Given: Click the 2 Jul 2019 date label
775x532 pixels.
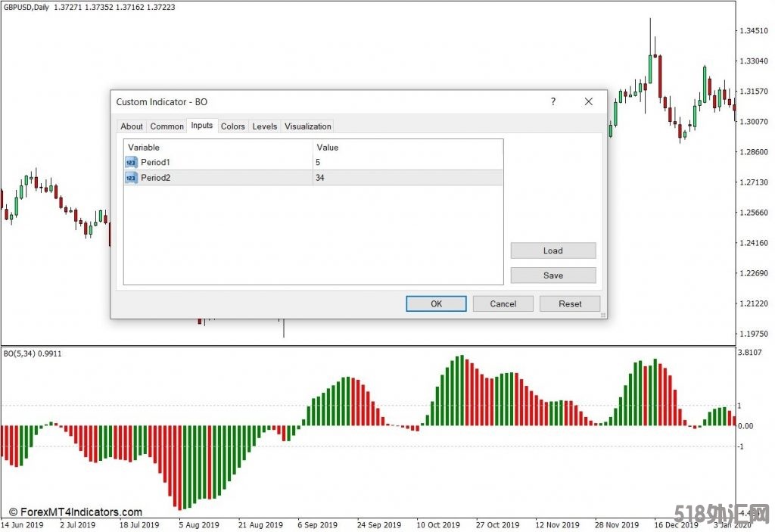Looking at the screenshot, I should click(x=78, y=525).
